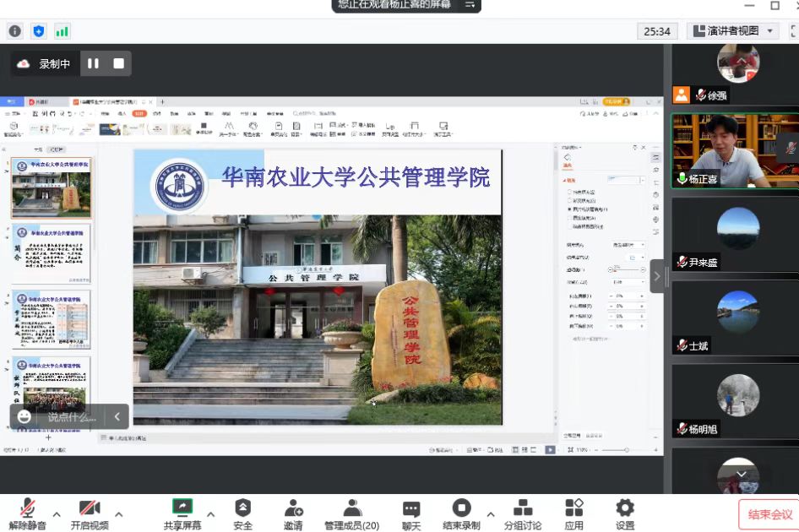The width and height of the screenshot is (799, 532).
Task: Expand audio options arrow beside 解除静音
Action: click(x=57, y=513)
